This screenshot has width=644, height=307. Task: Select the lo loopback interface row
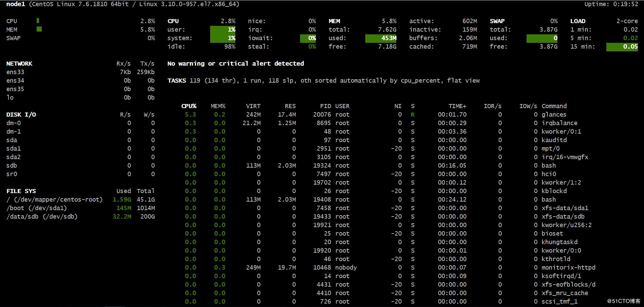(x=80, y=98)
